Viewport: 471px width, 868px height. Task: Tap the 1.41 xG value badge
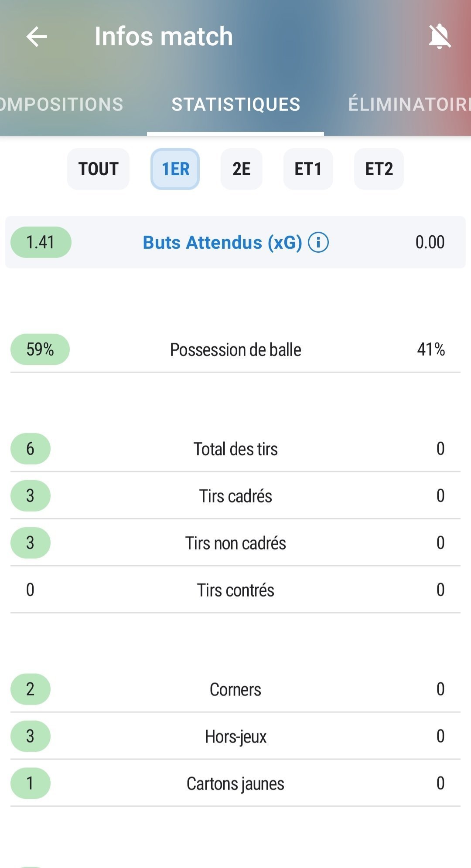[x=41, y=242]
